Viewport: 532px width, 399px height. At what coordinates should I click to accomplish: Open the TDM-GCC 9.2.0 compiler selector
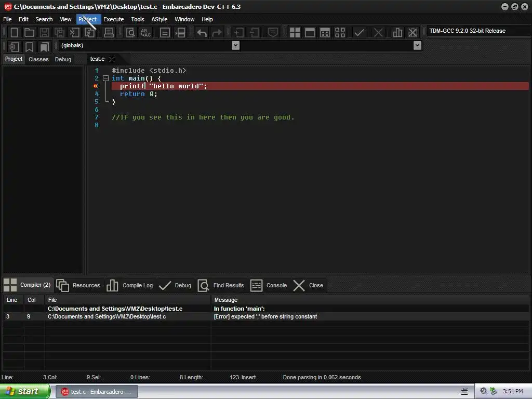[478, 31]
